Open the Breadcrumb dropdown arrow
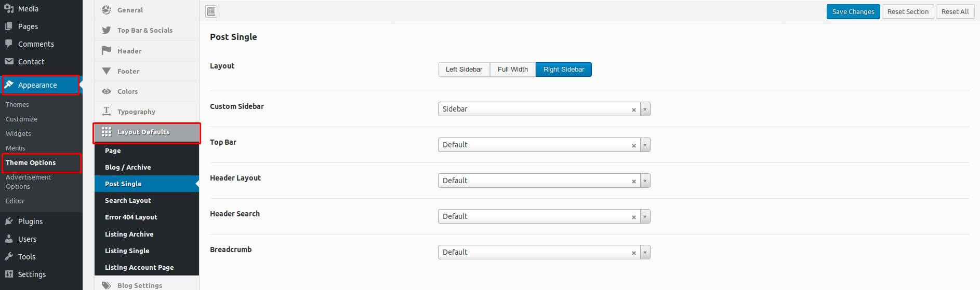The height and width of the screenshot is (290, 980). (645, 252)
